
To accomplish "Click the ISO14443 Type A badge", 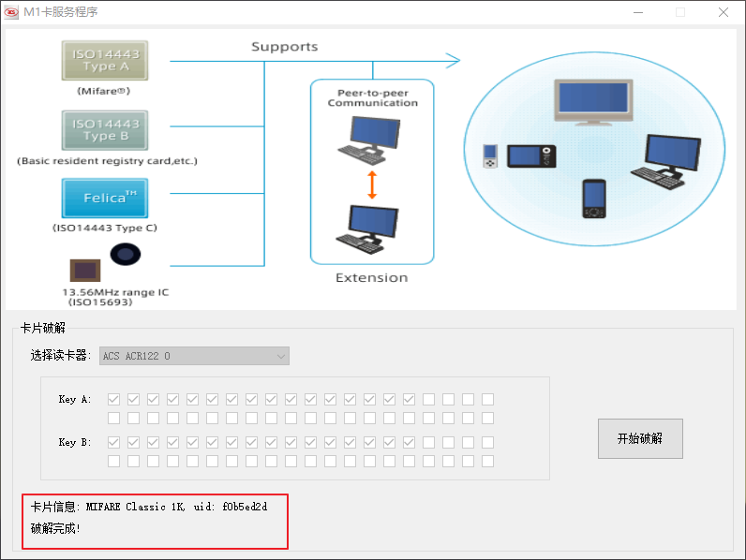I will (104, 60).
